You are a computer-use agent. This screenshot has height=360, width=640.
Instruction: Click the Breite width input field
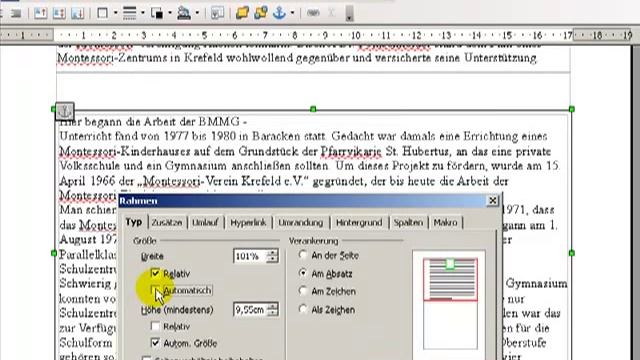click(x=250, y=256)
